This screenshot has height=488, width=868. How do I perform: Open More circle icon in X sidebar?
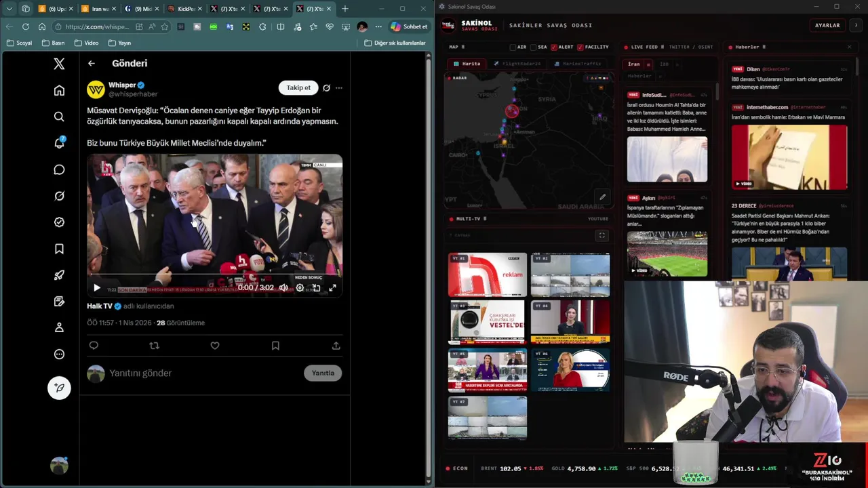pos(59,354)
